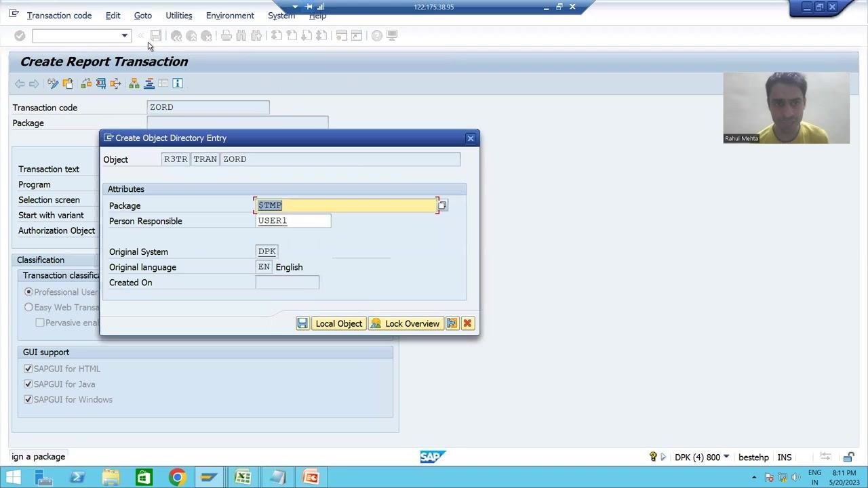This screenshot has width=868, height=488.
Task: Open the Lock Overview
Action: point(406,324)
